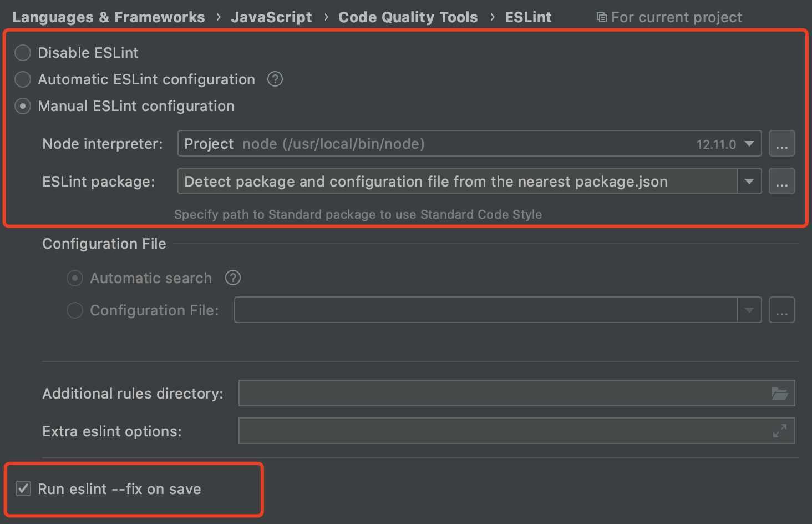Select Automatic ESLint configuration option
812x524 pixels.
coord(23,79)
